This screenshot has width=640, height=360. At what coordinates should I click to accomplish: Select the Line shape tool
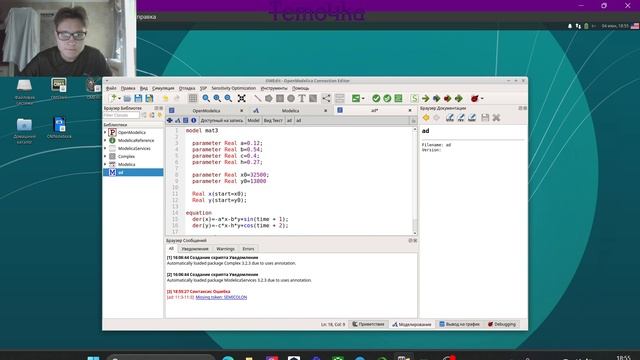point(258,98)
